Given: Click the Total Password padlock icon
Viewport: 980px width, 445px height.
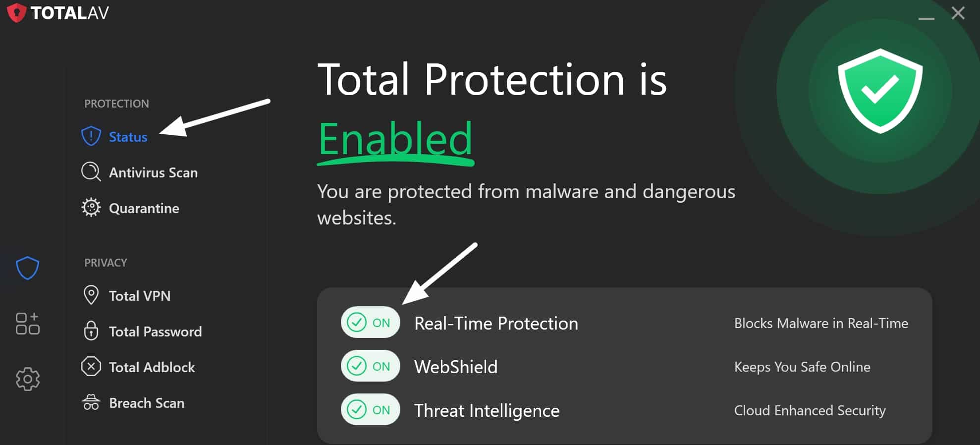Looking at the screenshot, I should (x=91, y=331).
